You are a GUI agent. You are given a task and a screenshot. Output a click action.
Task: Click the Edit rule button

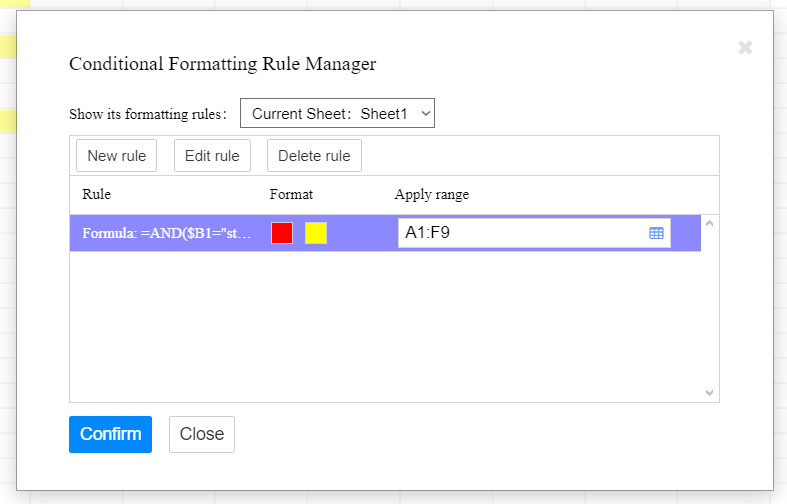tap(212, 155)
